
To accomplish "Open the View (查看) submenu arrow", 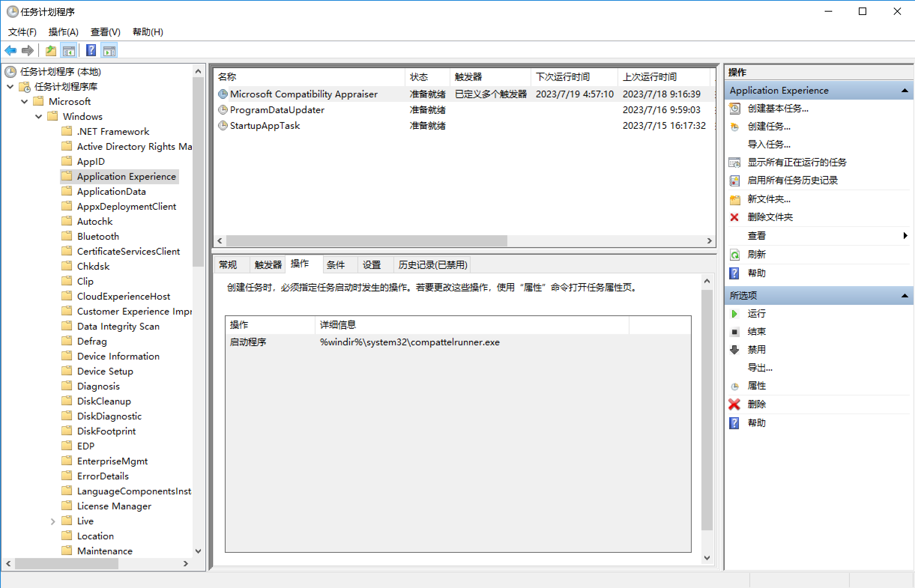I will (905, 236).
